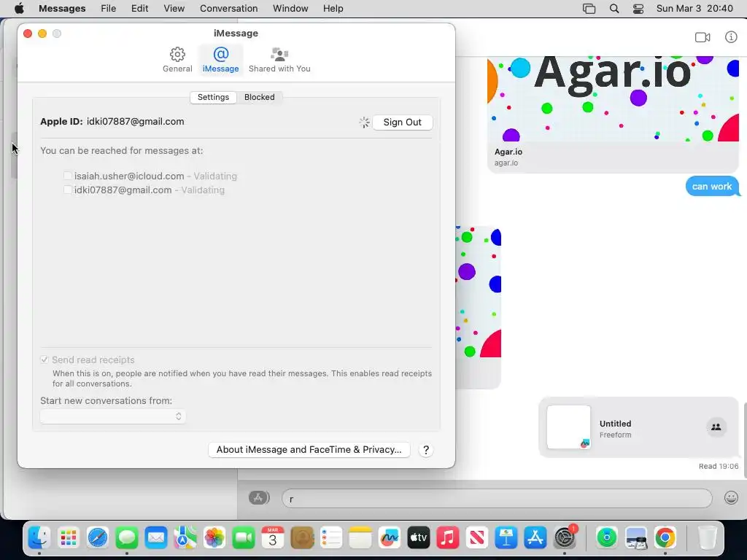The height and width of the screenshot is (560, 747).
Task: Open Contacts from the Dock
Action: [x=302, y=538]
